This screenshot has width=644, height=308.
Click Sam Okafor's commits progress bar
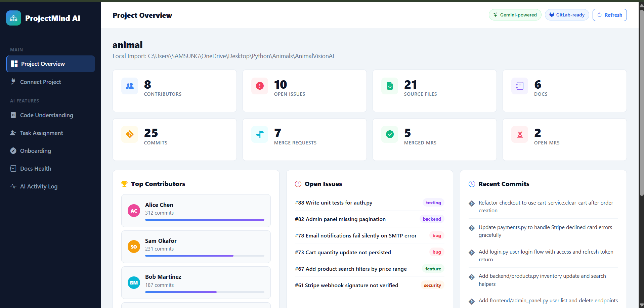pyautogui.click(x=205, y=256)
